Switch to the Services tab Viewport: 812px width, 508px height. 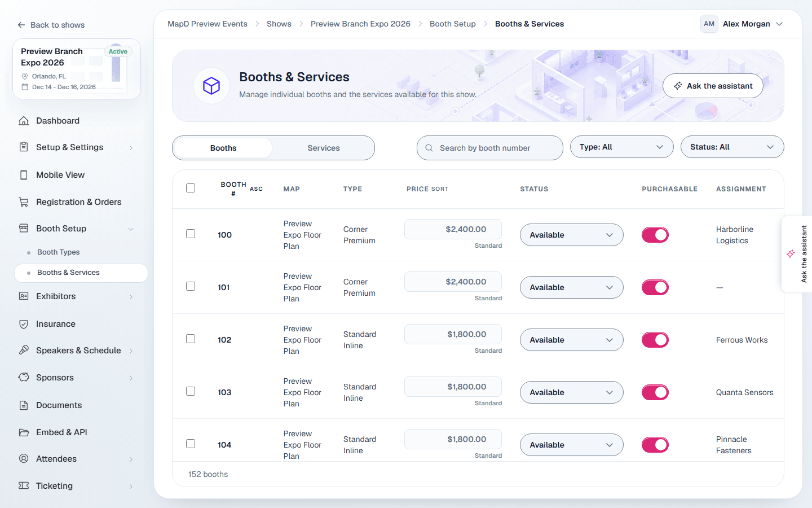(324, 148)
